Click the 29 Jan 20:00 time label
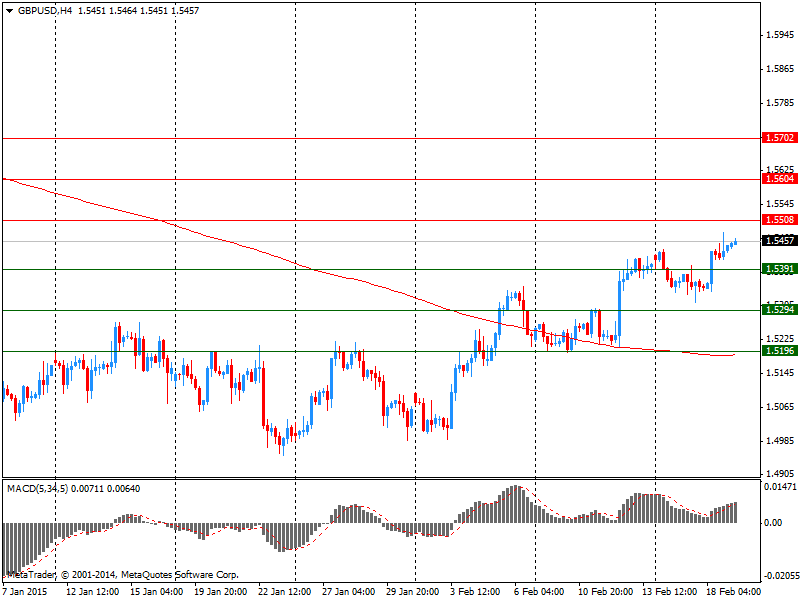The image size is (800, 600). (x=413, y=592)
